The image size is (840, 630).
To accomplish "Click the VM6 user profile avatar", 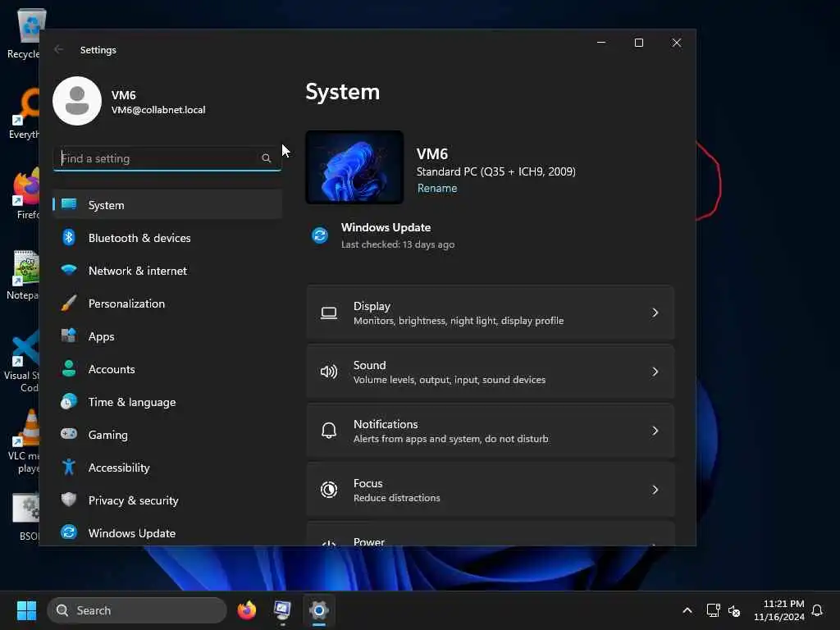I will click(77, 101).
